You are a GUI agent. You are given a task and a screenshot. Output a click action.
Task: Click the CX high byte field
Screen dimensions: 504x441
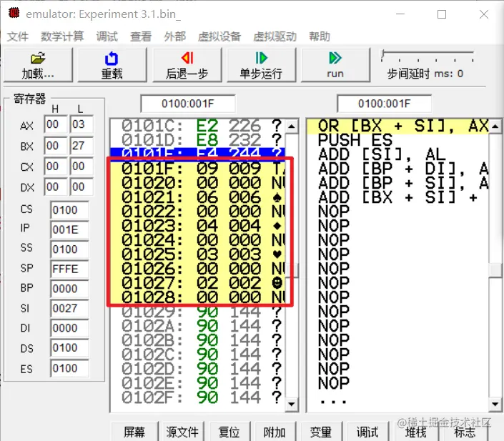tap(56, 166)
